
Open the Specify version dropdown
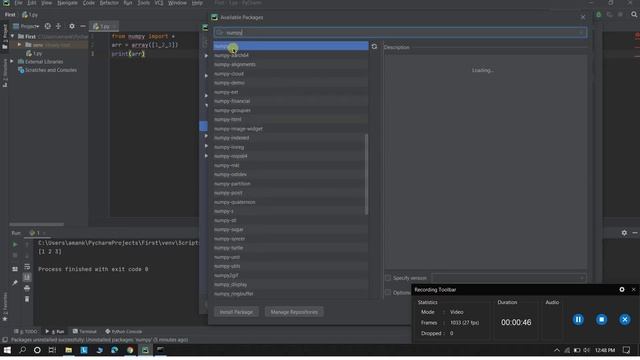[x=509, y=278]
